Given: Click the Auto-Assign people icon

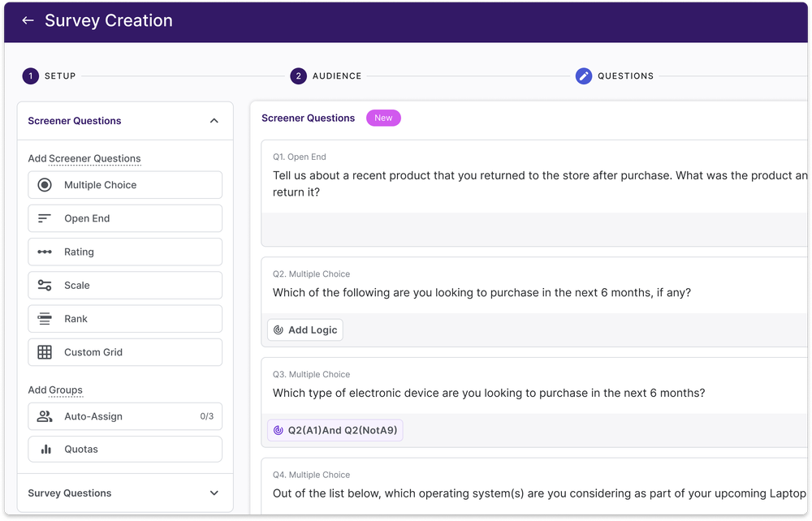Looking at the screenshot, I should 45,416.
